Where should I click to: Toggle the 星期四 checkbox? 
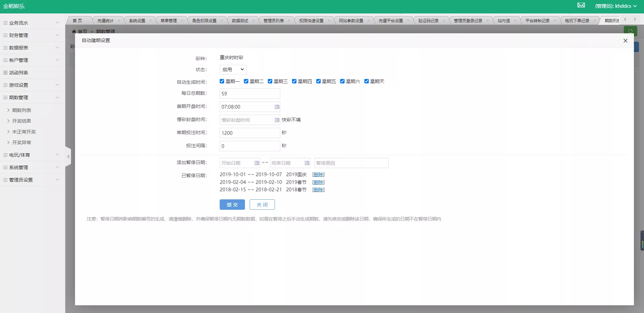294,81
